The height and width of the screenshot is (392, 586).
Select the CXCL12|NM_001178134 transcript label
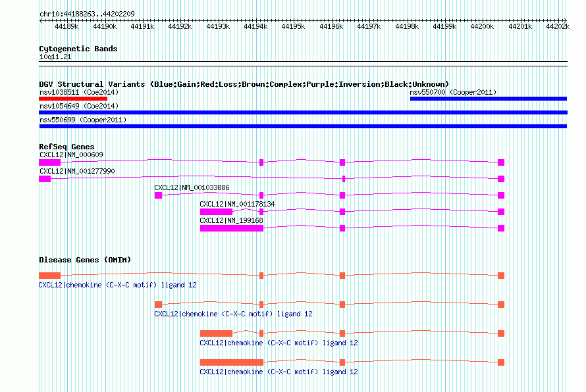(x=237, y=204)
